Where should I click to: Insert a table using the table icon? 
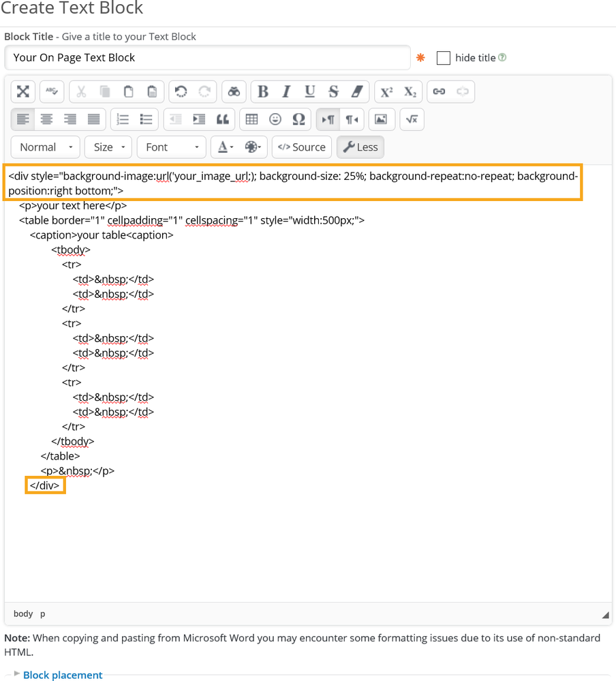pyautogui.click(x=251, y=119)
